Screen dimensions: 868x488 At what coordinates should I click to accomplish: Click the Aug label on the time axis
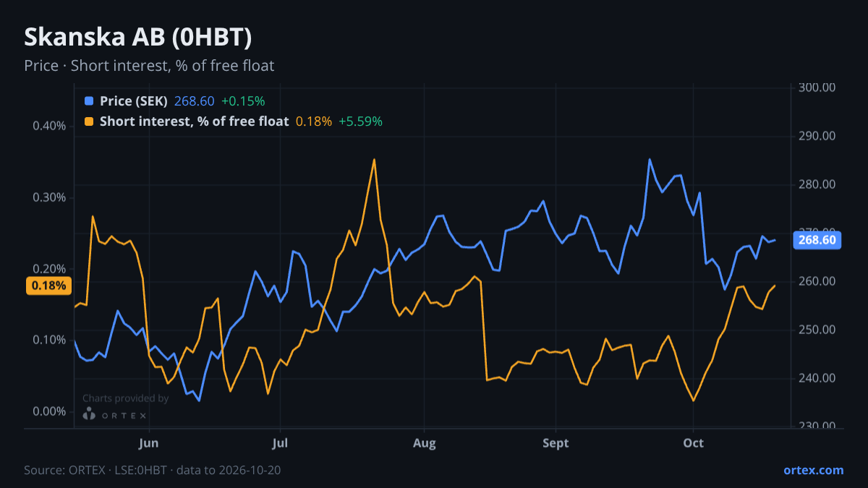pos(425,442)
